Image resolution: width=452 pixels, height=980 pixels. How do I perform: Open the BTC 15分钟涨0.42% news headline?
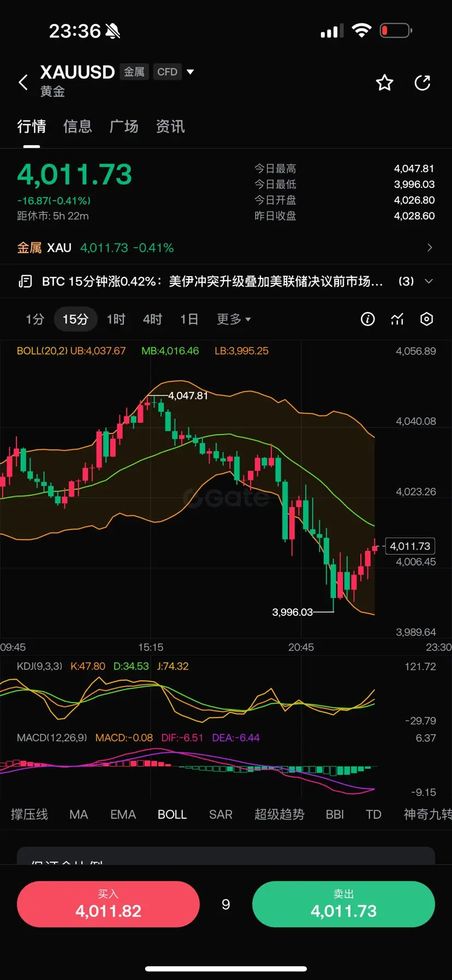(212, 281)
